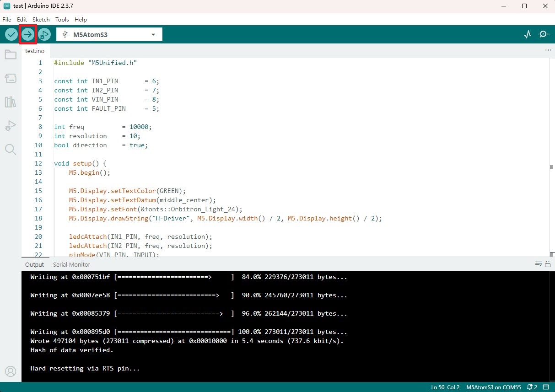Open the sidebar Search panel
Screen dimensions: 555x392
tap(11, 149)
